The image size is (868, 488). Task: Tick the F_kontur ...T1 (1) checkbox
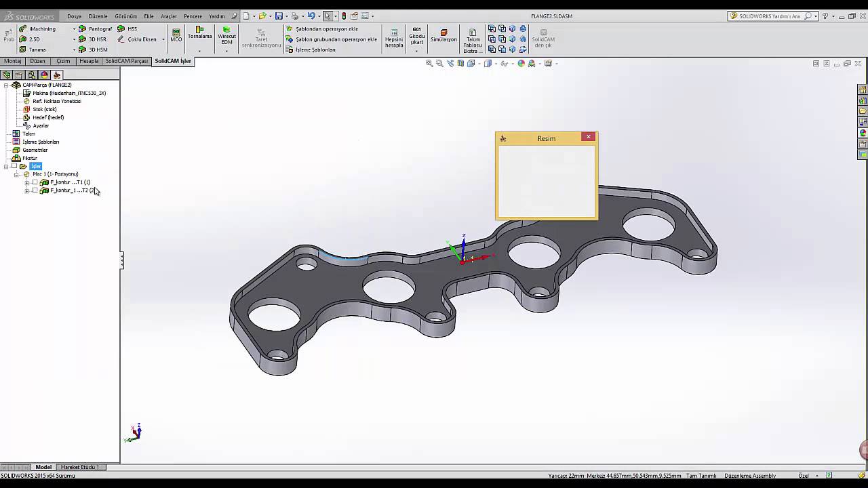tap(35, 182)
